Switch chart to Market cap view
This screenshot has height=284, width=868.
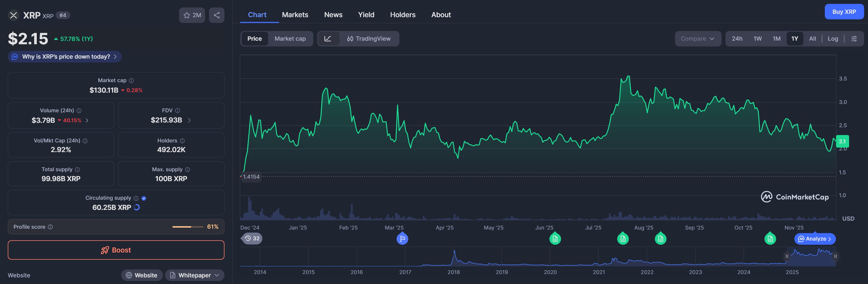click(x=290, y=39)
